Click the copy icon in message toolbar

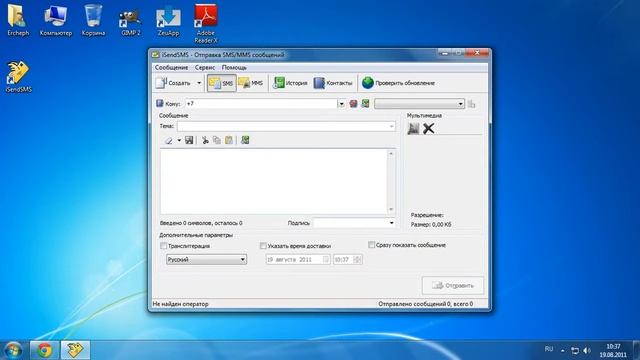pyautogui.click(x=217, y=140)
